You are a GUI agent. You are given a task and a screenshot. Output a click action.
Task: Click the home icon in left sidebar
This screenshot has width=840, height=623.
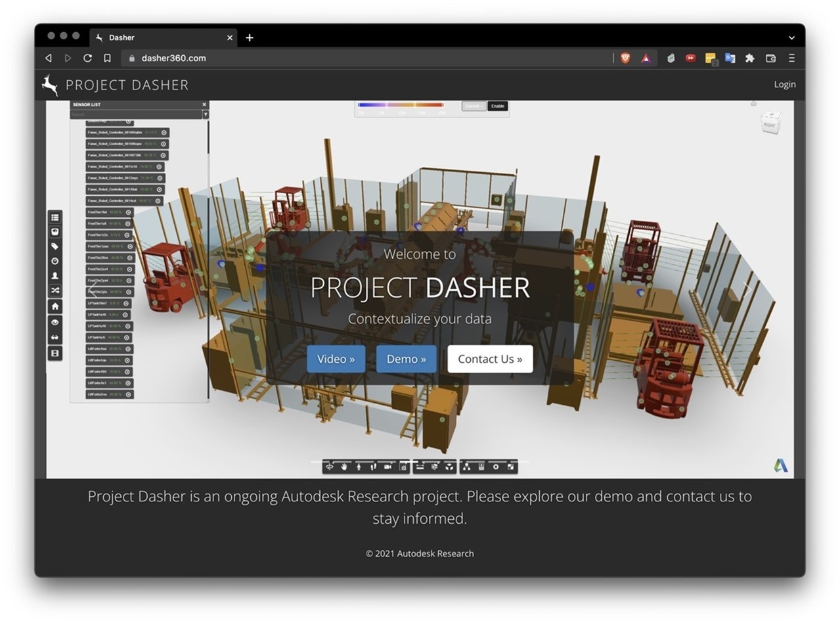coord(55,306)
